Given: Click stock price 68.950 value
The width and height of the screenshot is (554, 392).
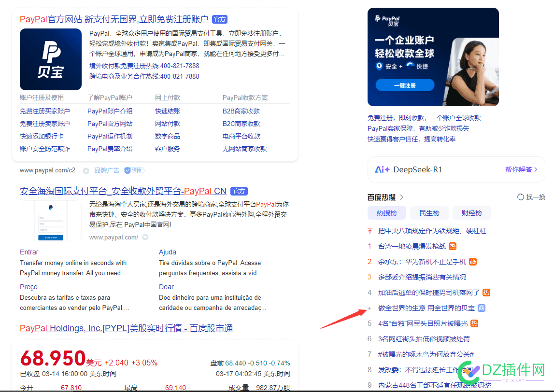Looking at the screenshot, I should click(x=53, y=358).
